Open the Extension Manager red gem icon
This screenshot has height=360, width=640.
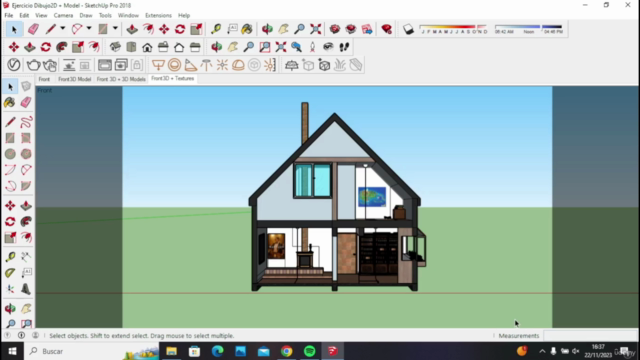tap(387, 29)
